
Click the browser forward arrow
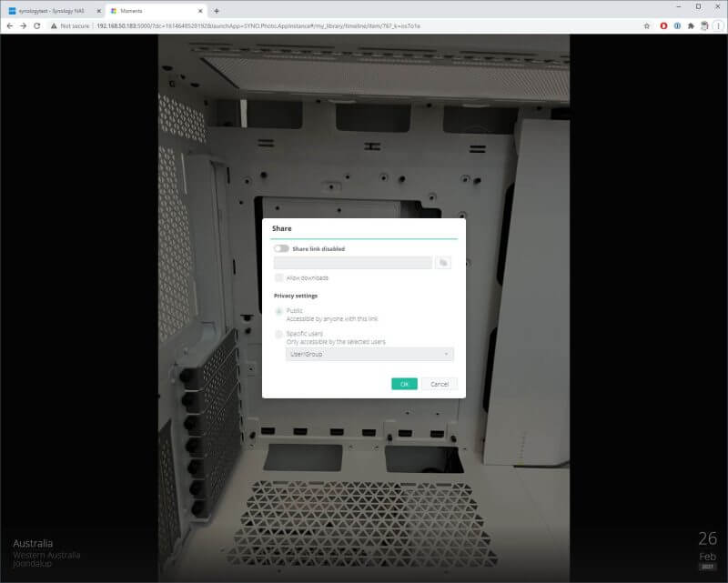click(x=24, y=27)
